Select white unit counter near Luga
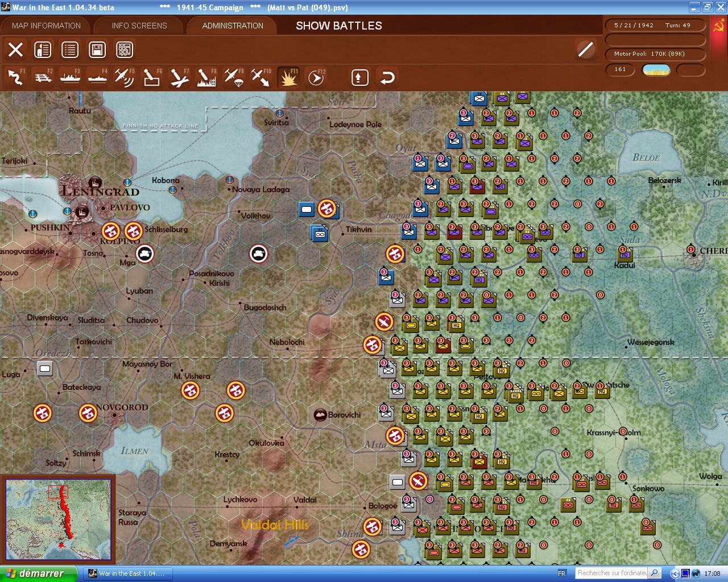Viewport: 728px width, 582px height. pyautogui.click(x=45, y=369)
